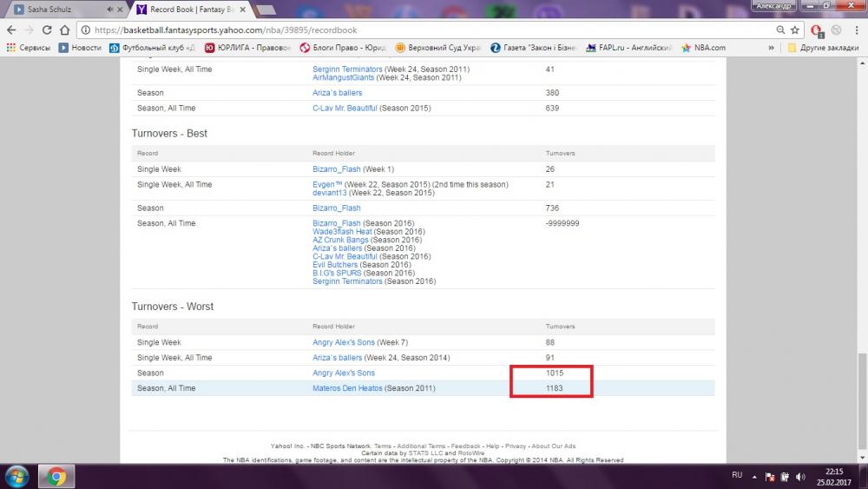Open the Windows Start menu
Screen dimensions: 868x489
(17, 476)
